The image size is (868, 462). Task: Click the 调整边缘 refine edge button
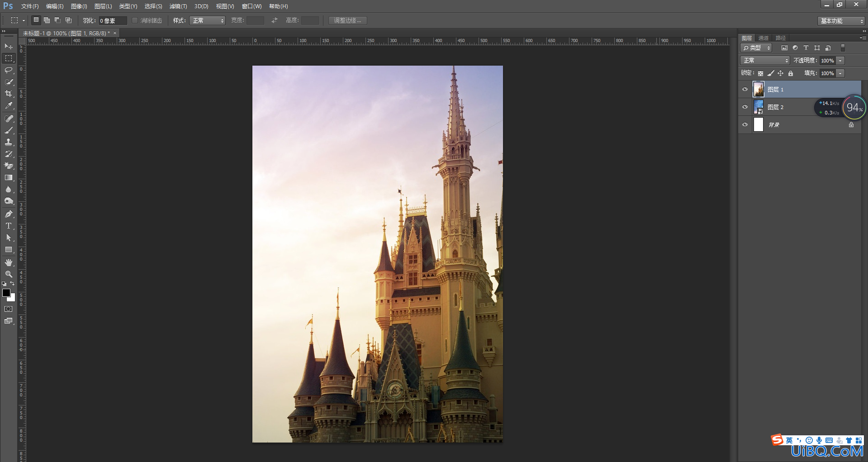[347, 20]
